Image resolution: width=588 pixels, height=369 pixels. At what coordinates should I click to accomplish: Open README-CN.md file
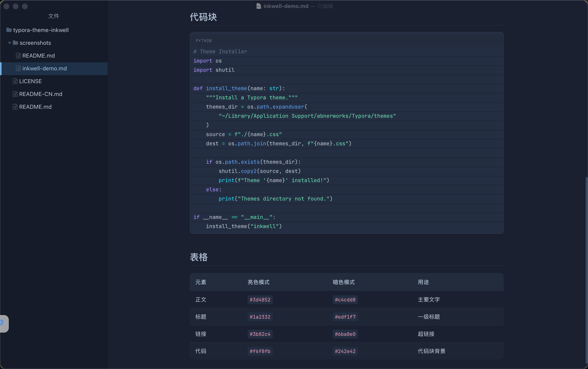coord(41,94)
